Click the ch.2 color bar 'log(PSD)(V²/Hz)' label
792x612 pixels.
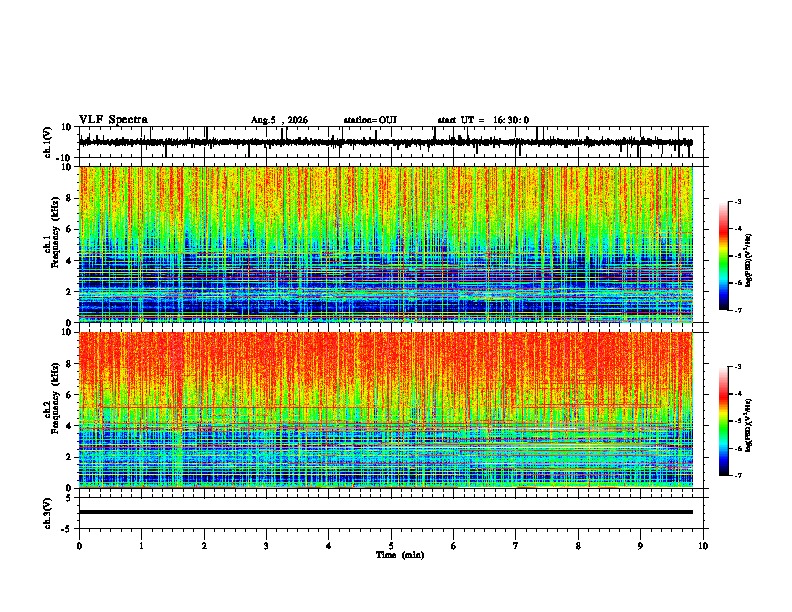(x=749, y=425)
